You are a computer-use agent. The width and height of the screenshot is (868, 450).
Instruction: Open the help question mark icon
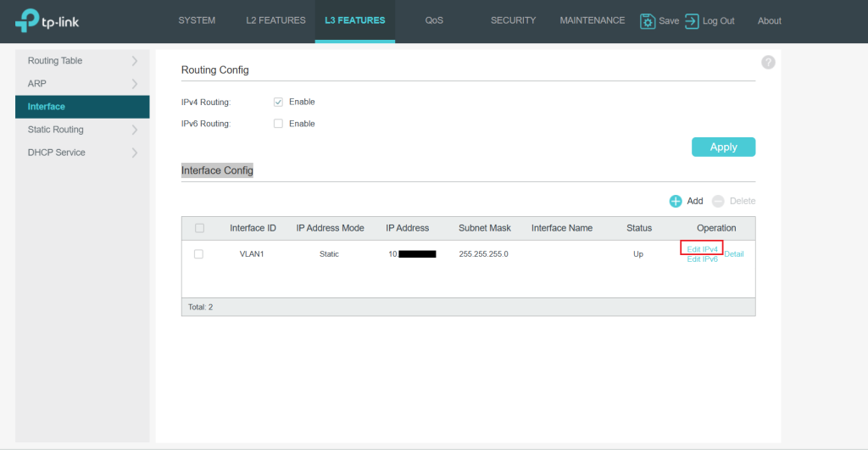point(768,62)
